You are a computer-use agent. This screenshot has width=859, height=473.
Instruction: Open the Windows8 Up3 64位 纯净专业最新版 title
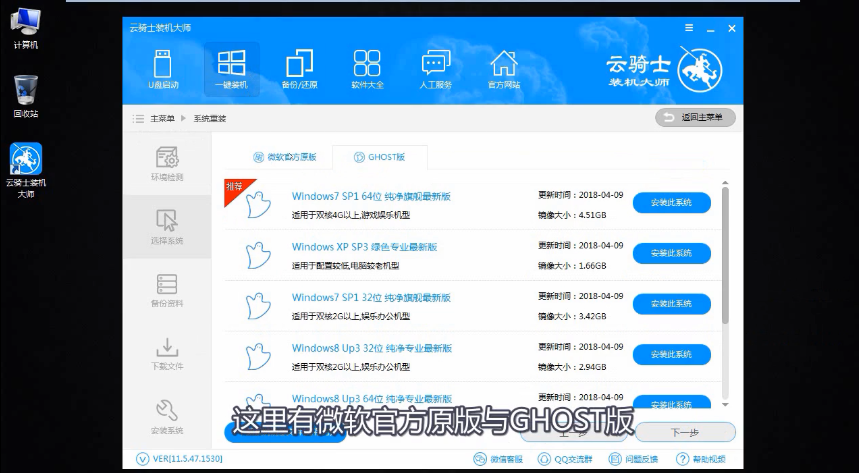371,398
